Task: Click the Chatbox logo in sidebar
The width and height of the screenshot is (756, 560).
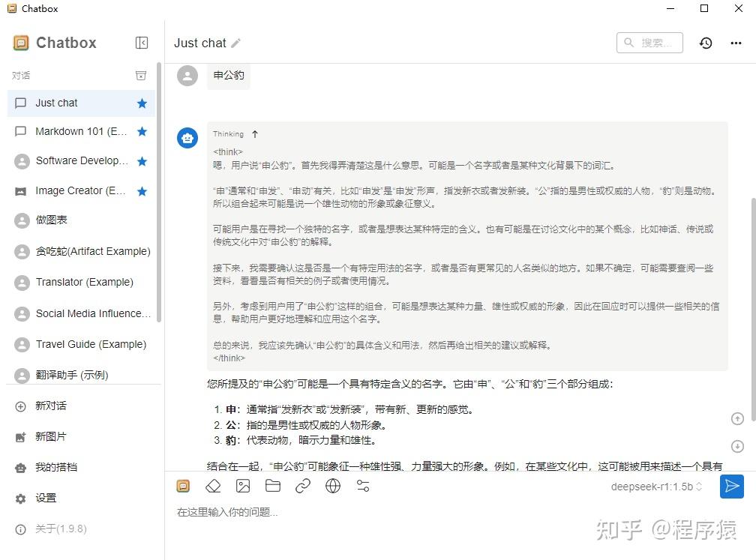Action: [x=21, y=43]
